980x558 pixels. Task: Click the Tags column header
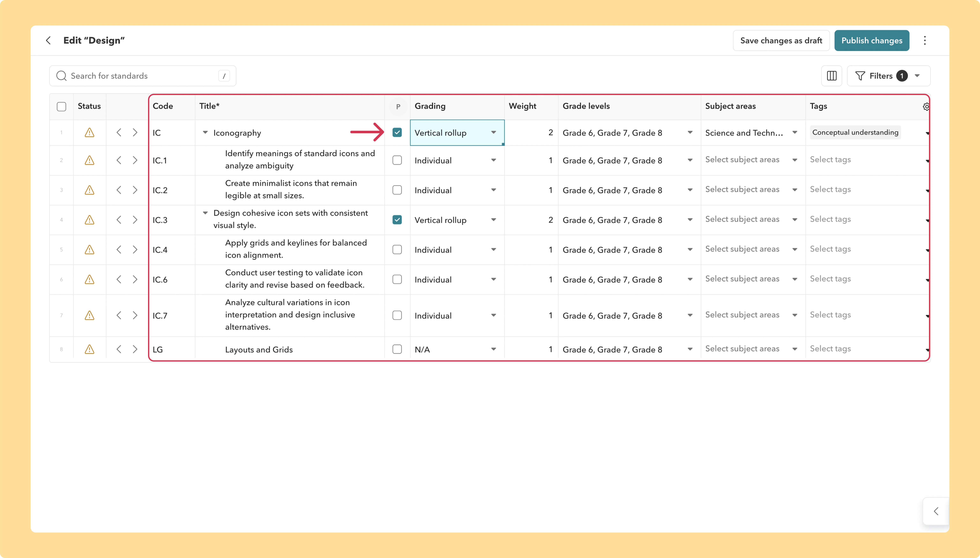pos(818,106)
